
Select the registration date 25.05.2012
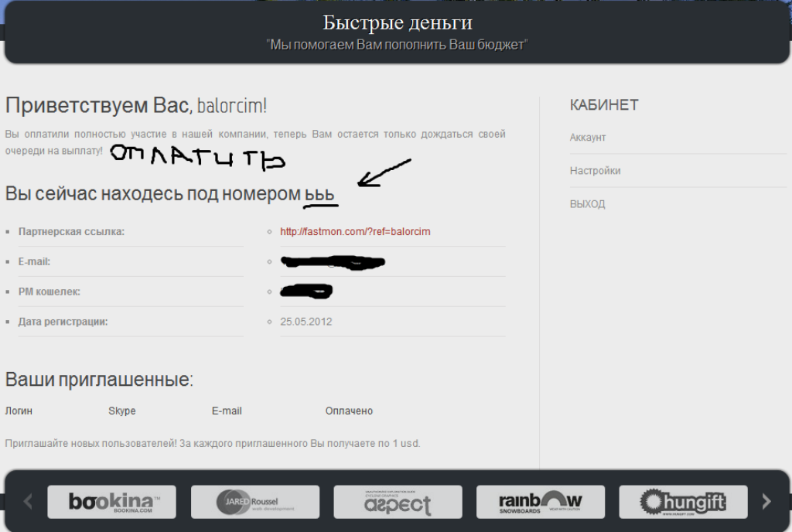(306, 322)
